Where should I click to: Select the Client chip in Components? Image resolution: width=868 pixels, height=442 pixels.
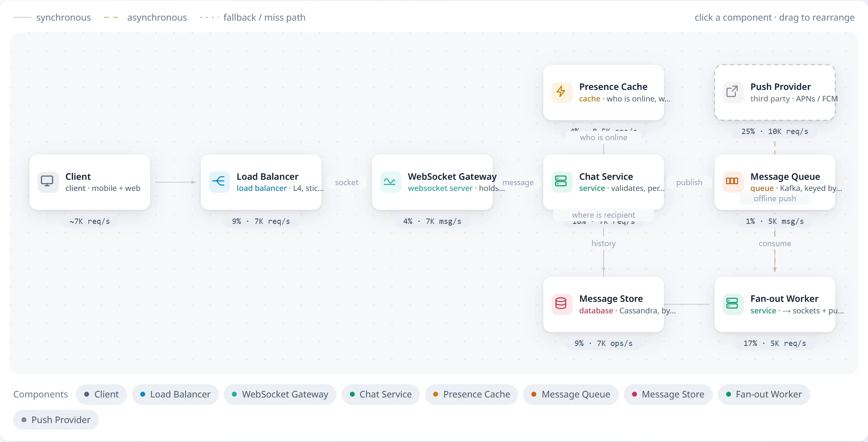(101, 394)
